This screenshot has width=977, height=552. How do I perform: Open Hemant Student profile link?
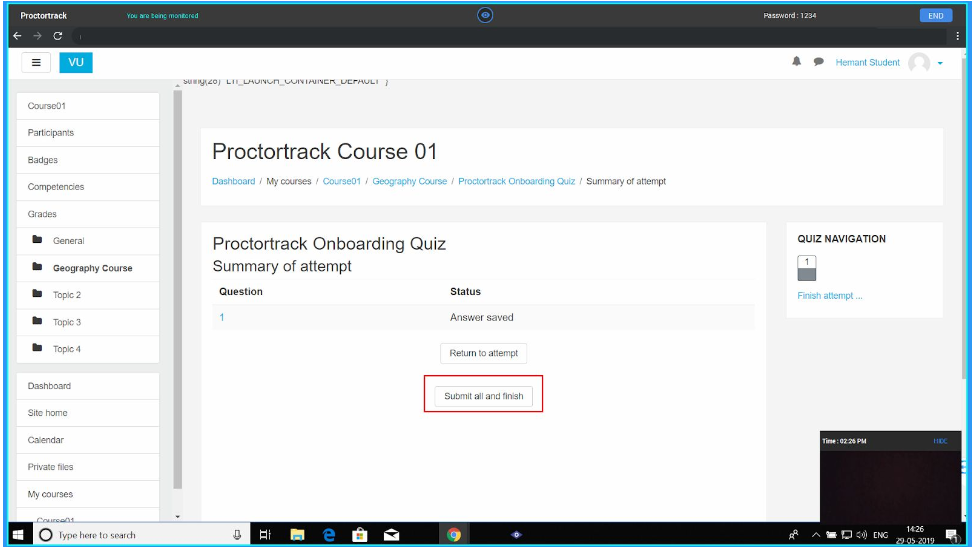pyautogui.click(x=867, y=62)
